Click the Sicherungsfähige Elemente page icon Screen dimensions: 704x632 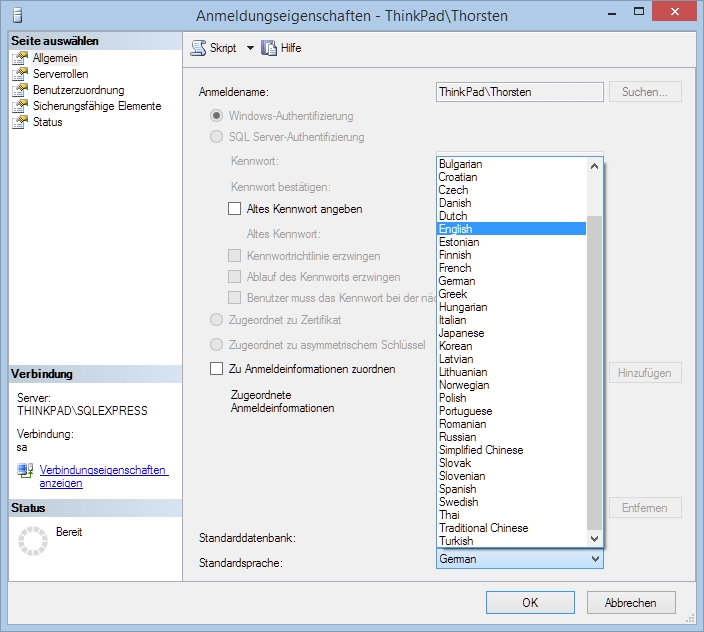pos(19,106)
